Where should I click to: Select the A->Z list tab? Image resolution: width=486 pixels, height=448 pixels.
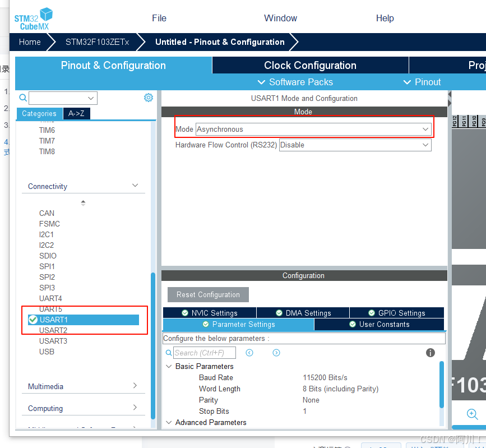77,113
